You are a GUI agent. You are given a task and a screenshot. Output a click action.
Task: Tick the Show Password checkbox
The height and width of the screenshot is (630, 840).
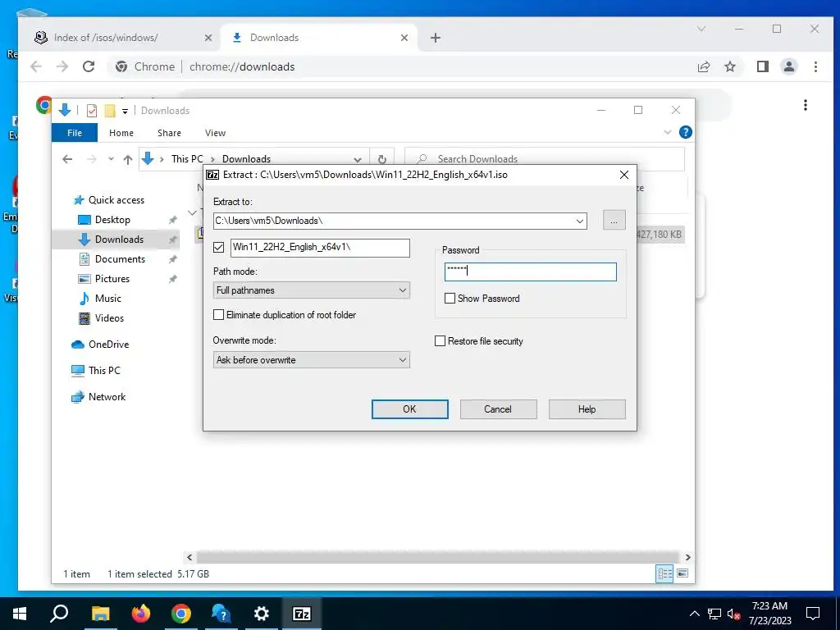pos(450,299)
